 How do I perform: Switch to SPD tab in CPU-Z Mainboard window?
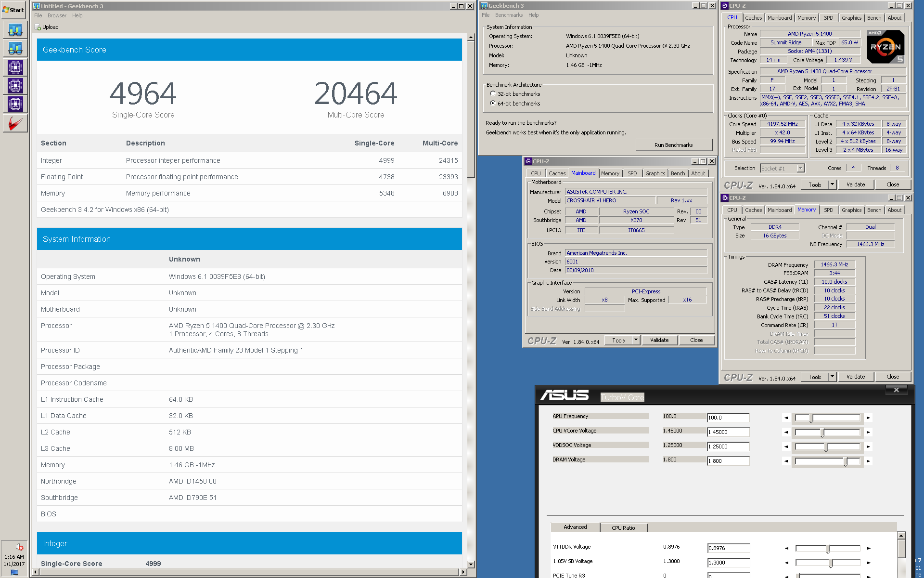pyautogui.click(x=632, y=173)
